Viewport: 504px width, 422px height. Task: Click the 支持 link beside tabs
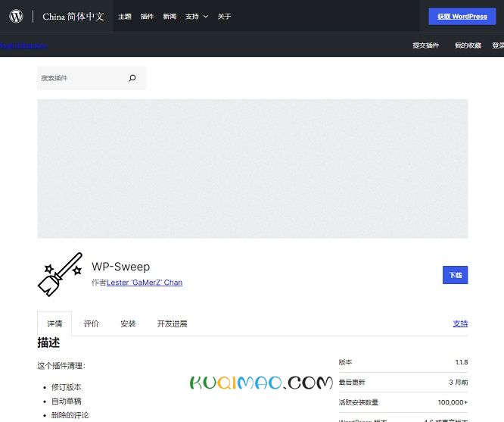pos(460,324)
